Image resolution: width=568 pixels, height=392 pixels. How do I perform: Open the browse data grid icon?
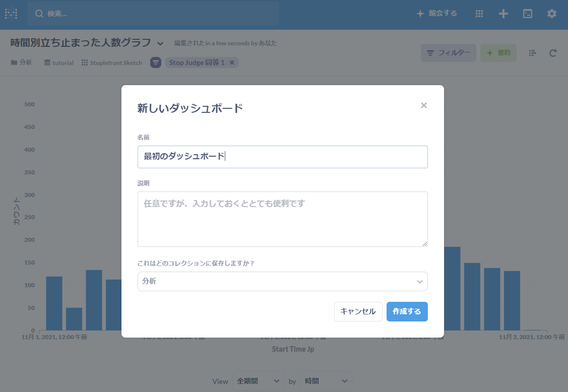tap(479, 14)
